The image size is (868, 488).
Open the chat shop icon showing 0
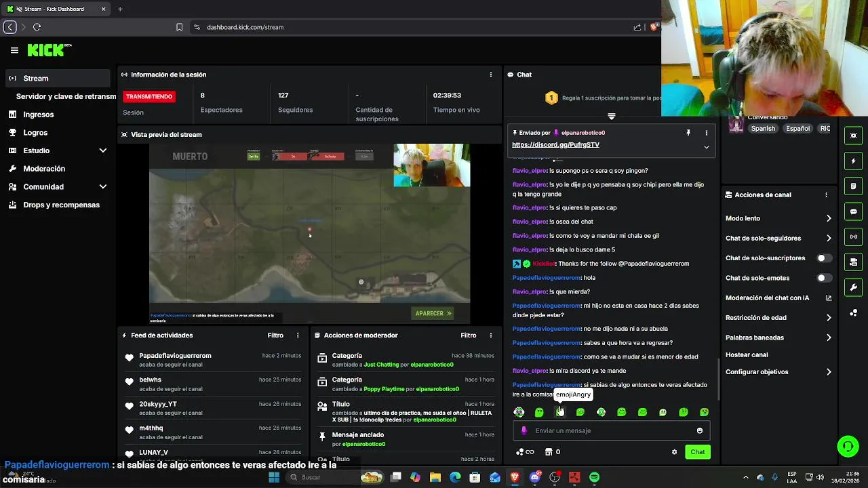[x=553, y=452]
